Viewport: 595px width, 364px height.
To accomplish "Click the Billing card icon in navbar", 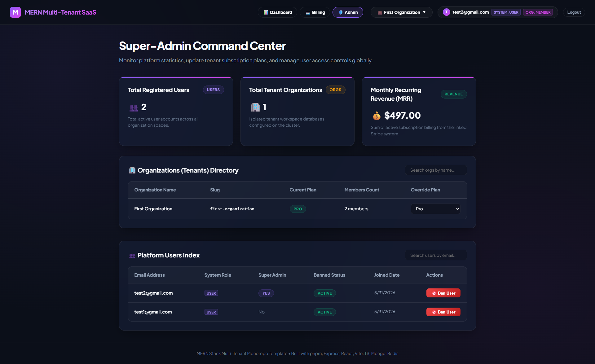I will tap(308, 13).
